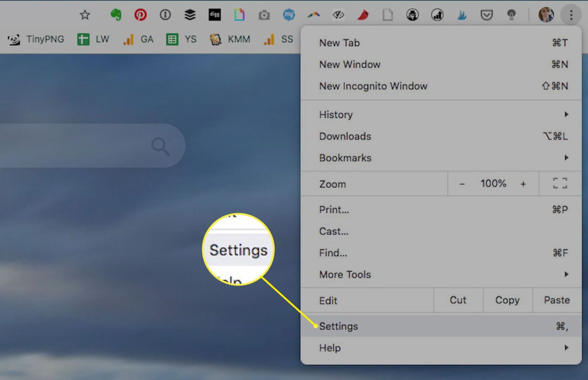
Task: Click the Pinterest save extension icon
Action: pos(141,14)
